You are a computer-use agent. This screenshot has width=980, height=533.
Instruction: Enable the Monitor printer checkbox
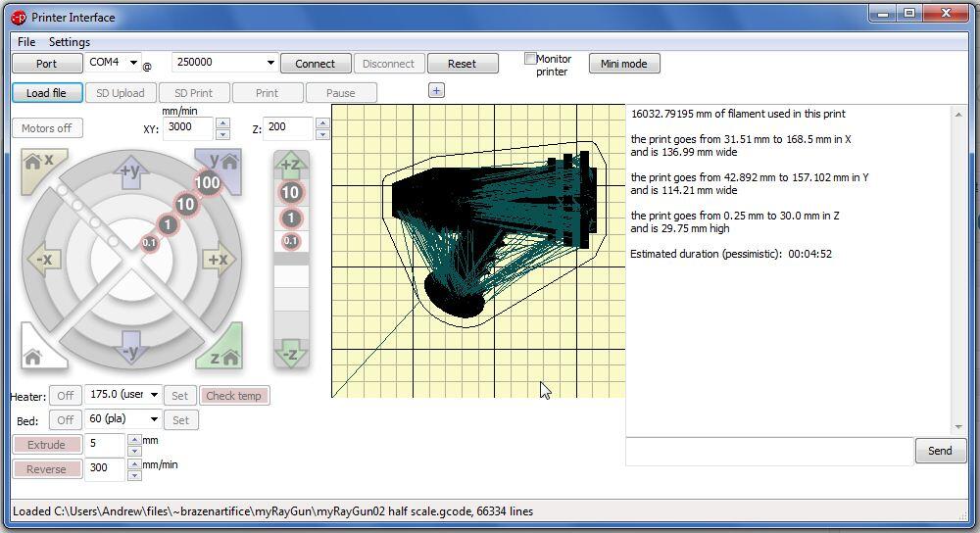(530, 59)
